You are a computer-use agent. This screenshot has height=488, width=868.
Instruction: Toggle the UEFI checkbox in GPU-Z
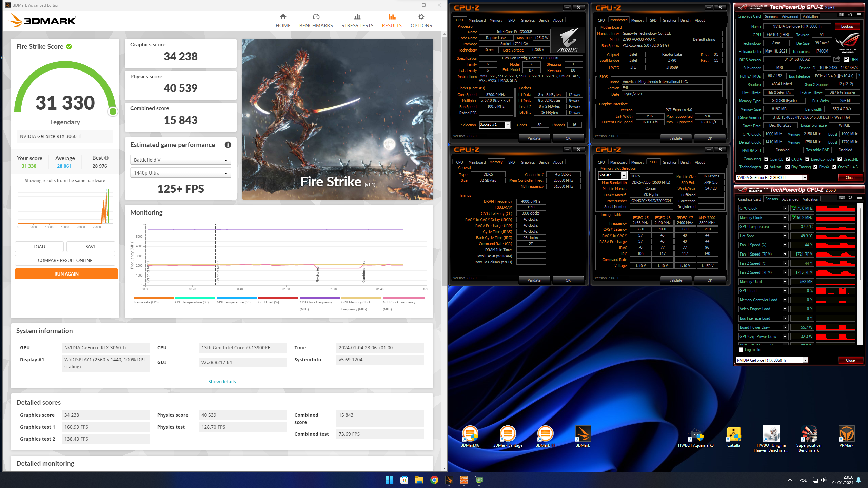click(x=846, y=60)
